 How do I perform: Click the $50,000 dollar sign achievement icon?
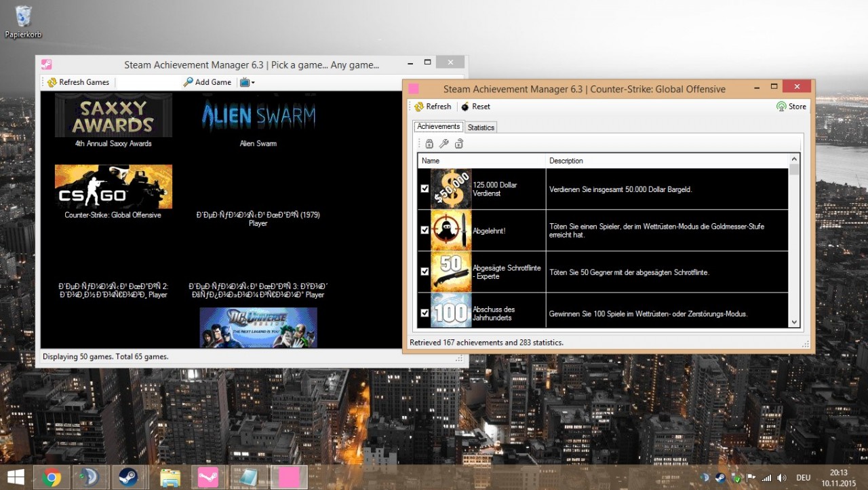pyautogui.click(x=451, y=189)
